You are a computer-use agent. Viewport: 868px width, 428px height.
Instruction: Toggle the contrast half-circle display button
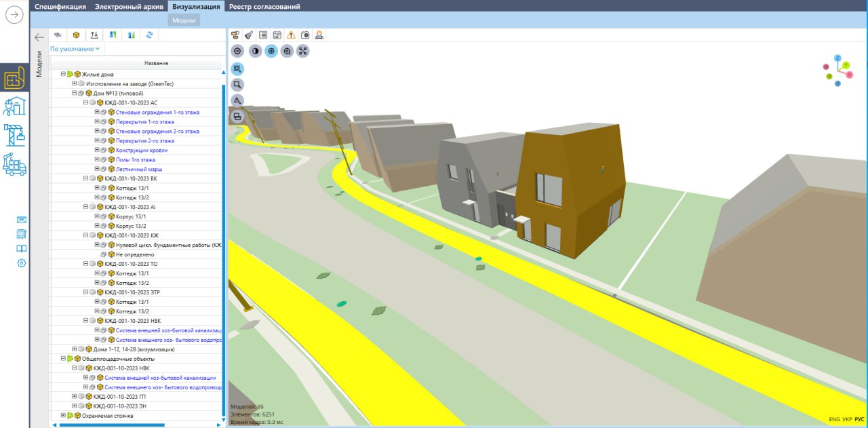pos(255,51)
